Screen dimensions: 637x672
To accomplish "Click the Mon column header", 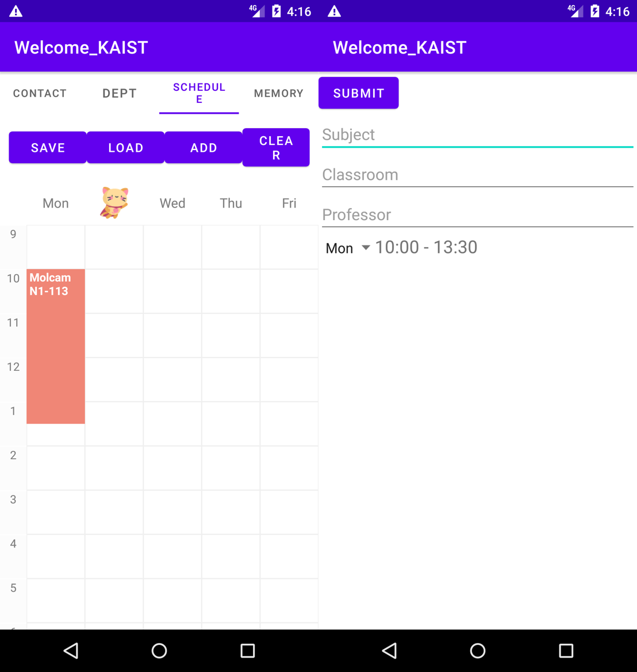I will [x=56, y=203].
